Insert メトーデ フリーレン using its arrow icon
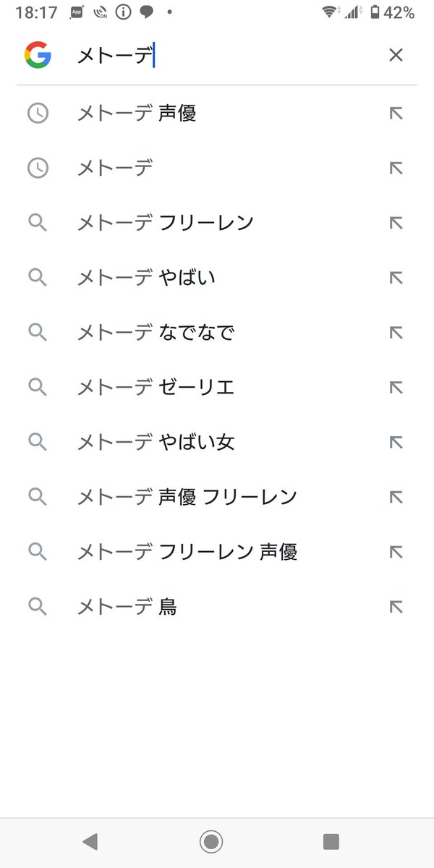 coord(396,223)
